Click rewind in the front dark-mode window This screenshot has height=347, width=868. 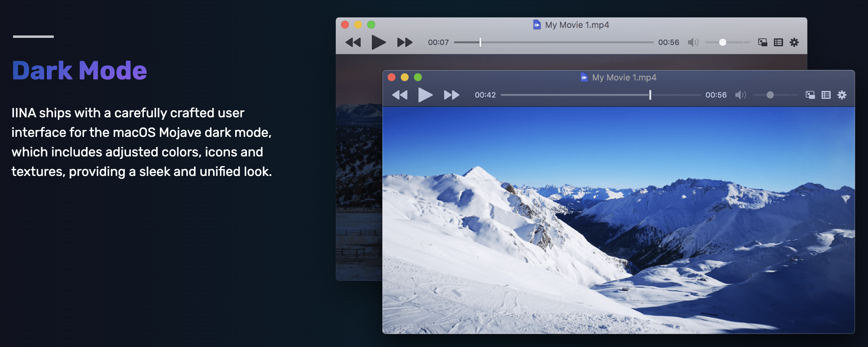coord(400,95)
